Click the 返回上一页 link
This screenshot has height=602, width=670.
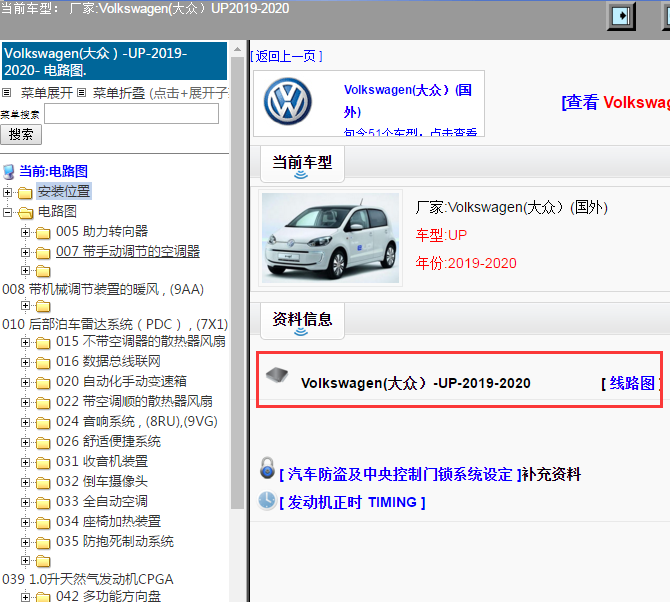tap(286, 56)
